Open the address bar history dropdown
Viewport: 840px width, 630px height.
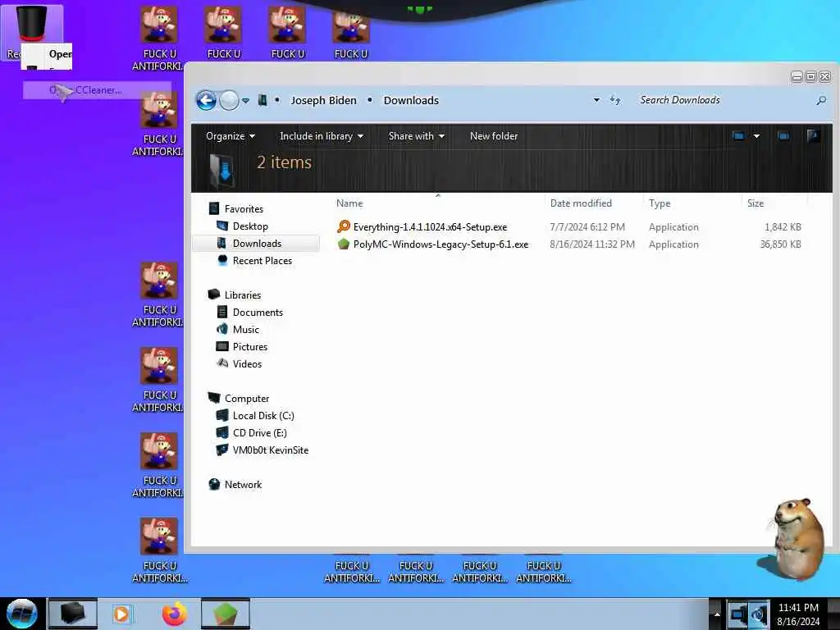click(596, 100)
